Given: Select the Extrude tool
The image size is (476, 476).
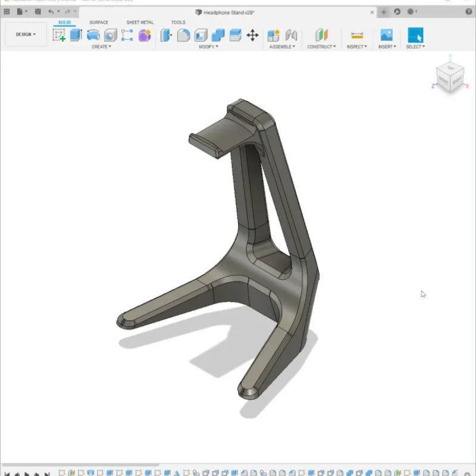Looking at the screenshot, I should 76,35.
